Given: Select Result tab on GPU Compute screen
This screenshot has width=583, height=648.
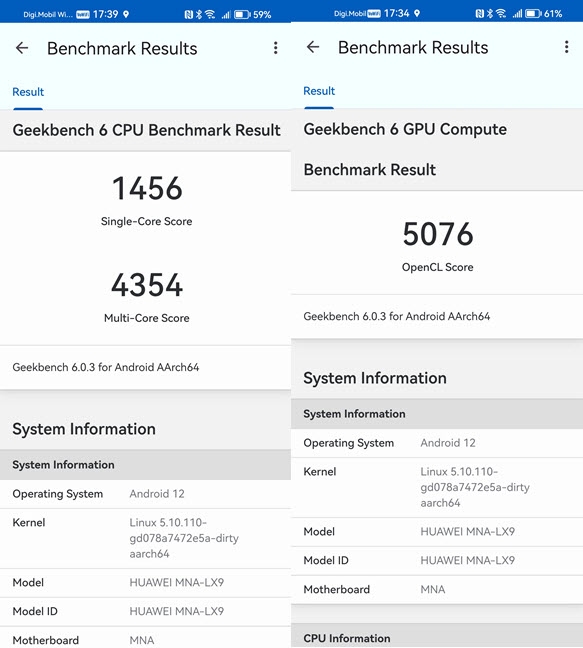Looking at the screenshot, I should pyautogui.click(x=319, y=91).
